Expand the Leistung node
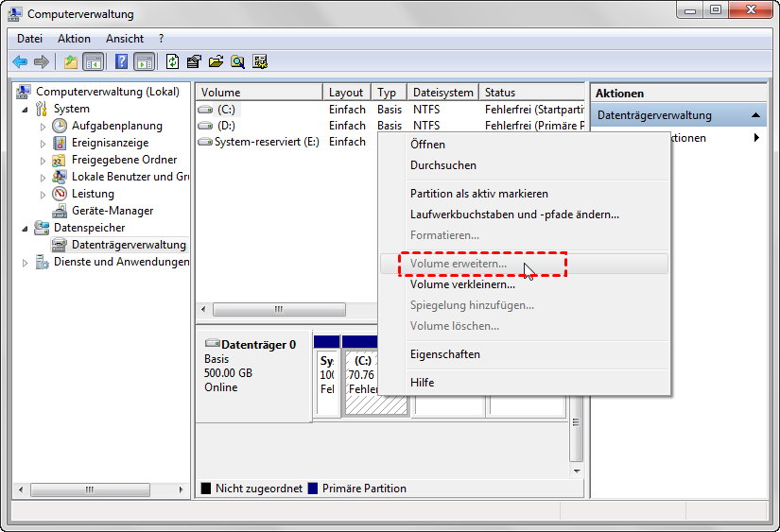780x532 pixels. [43, 195]
